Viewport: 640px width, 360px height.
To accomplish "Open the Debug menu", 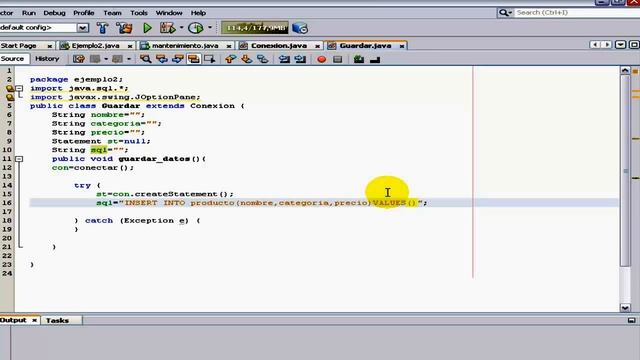I will coord(54,13).
